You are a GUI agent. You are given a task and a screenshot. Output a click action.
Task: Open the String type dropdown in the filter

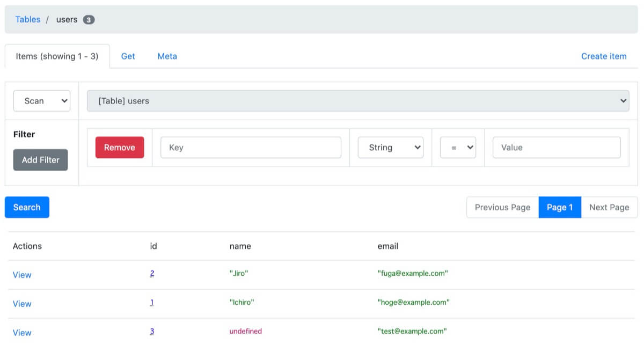click(391, 147)
